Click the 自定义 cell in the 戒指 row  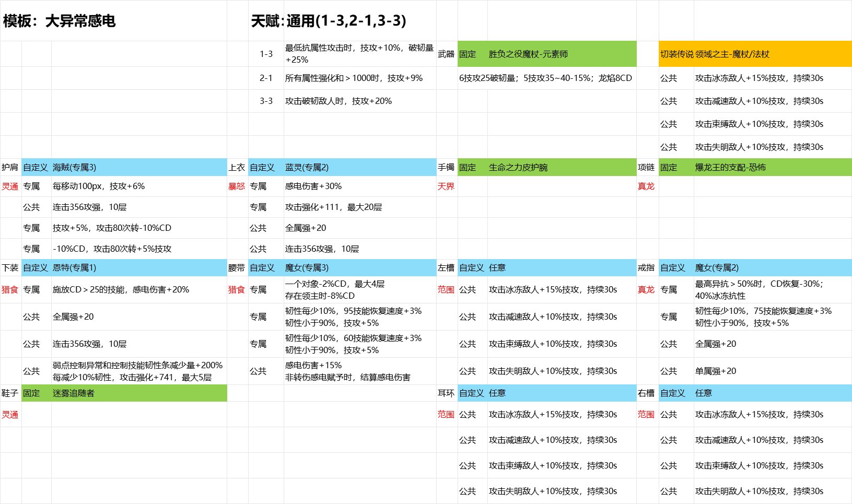tap(676, 267)
